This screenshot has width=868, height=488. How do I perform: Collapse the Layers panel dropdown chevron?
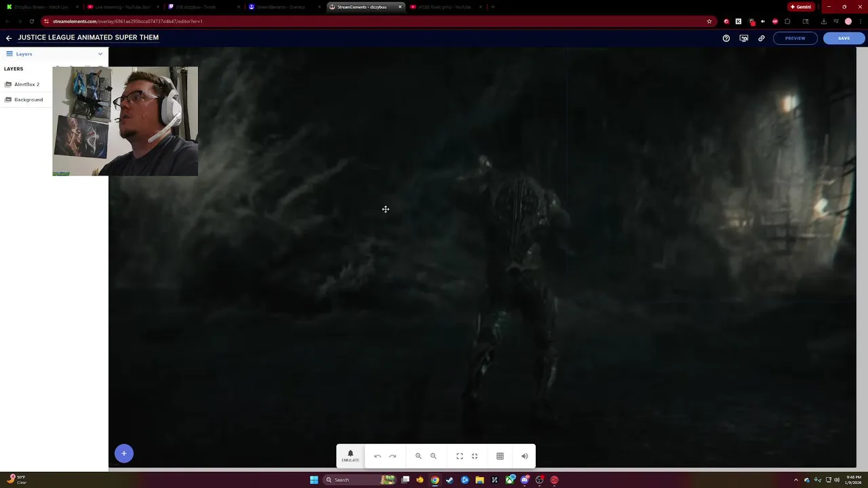[100, 54]
